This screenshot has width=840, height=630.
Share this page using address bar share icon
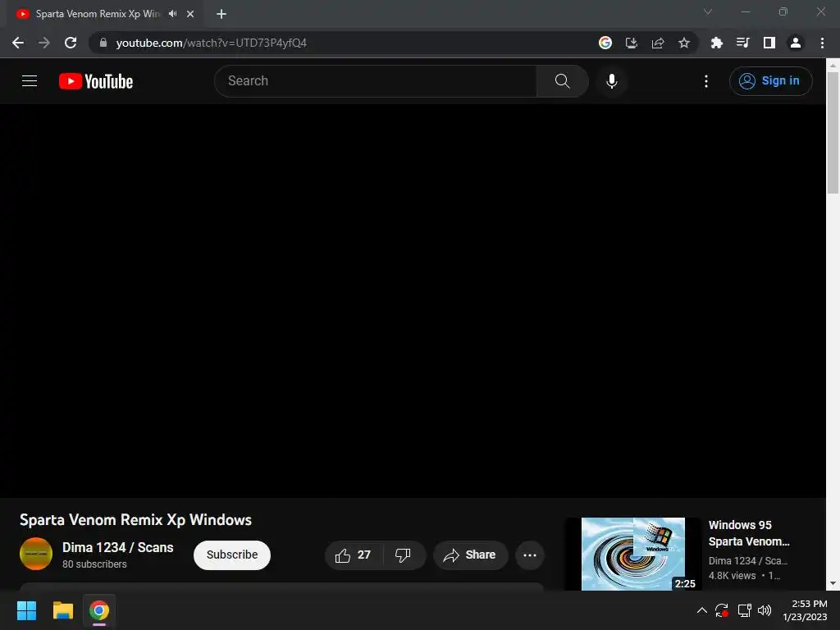(658, 43)
